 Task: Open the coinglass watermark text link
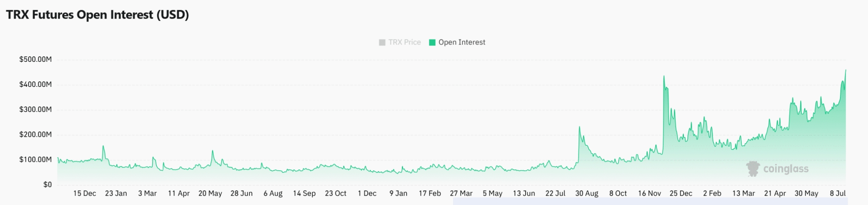pyautogui.click(x=786, y=169)
